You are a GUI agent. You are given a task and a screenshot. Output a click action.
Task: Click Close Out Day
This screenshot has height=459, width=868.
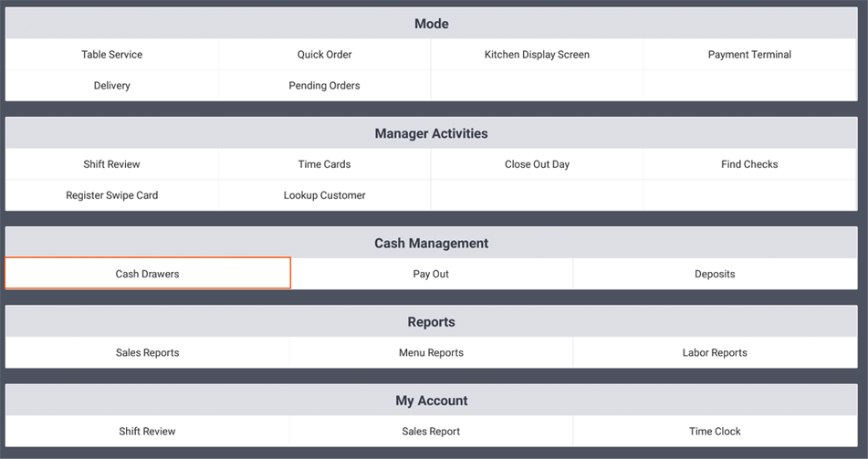coord(537,164)
